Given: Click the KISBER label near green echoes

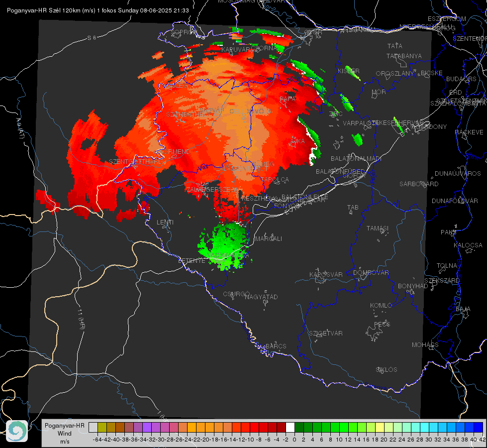Looking at the screenshot, I should (x=349, y=71).
